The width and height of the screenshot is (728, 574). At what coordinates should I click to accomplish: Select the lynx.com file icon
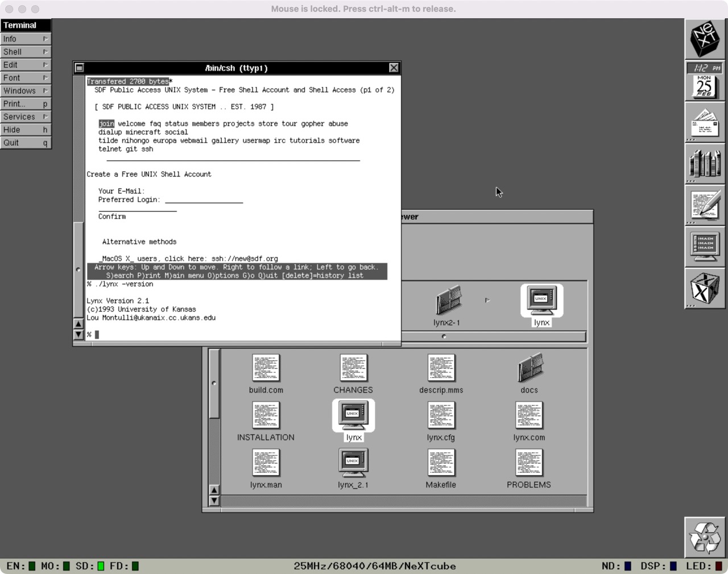pyautogui.click(x=529, y=415)
